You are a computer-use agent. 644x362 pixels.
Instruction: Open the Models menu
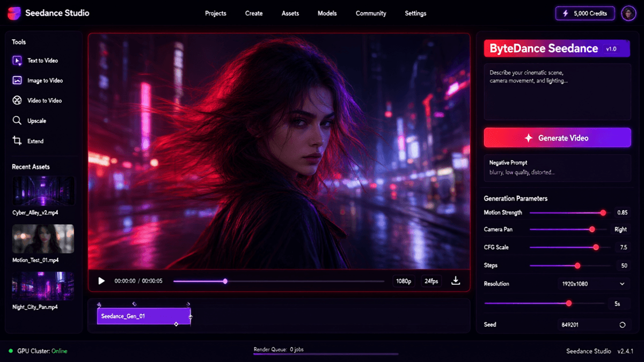(327, 13)
